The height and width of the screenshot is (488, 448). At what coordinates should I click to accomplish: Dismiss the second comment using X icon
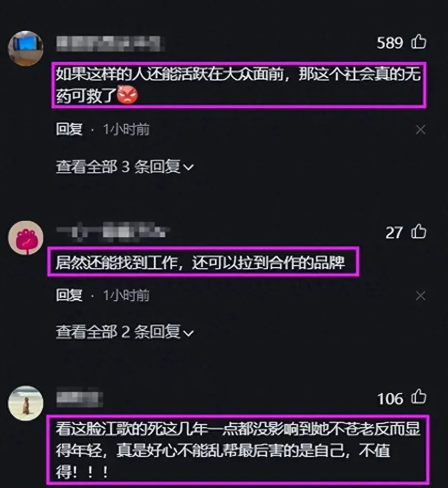coord(420,296)
